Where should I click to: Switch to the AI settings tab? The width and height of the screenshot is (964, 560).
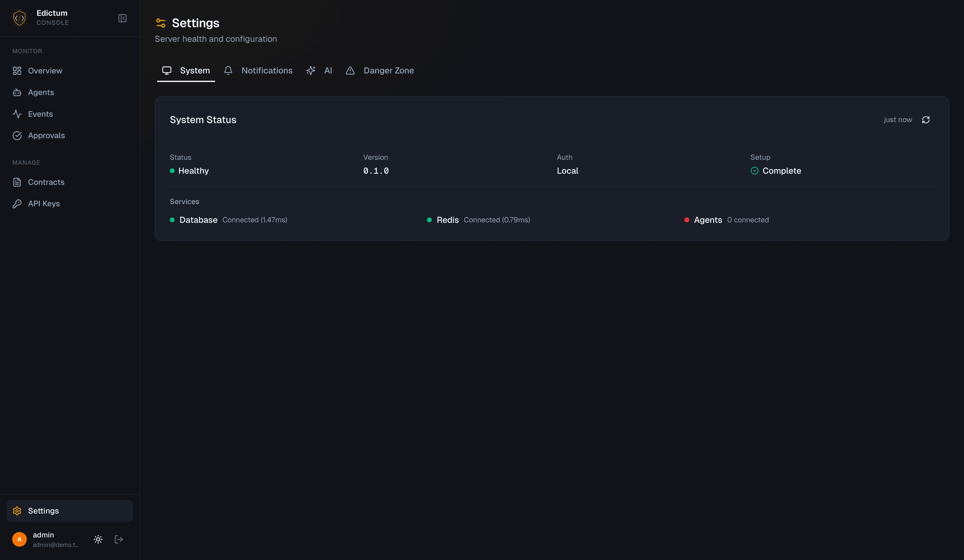[328, 70]
